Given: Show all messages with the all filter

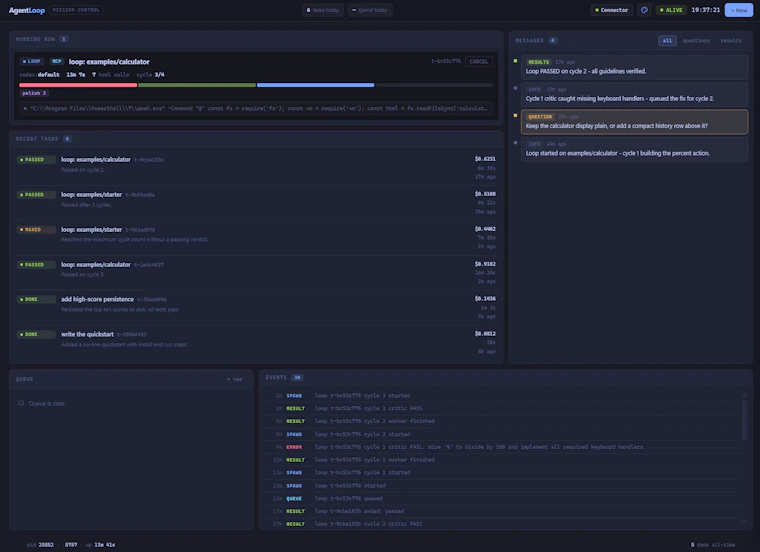Looking at the screenshot, I should (667, 41).
